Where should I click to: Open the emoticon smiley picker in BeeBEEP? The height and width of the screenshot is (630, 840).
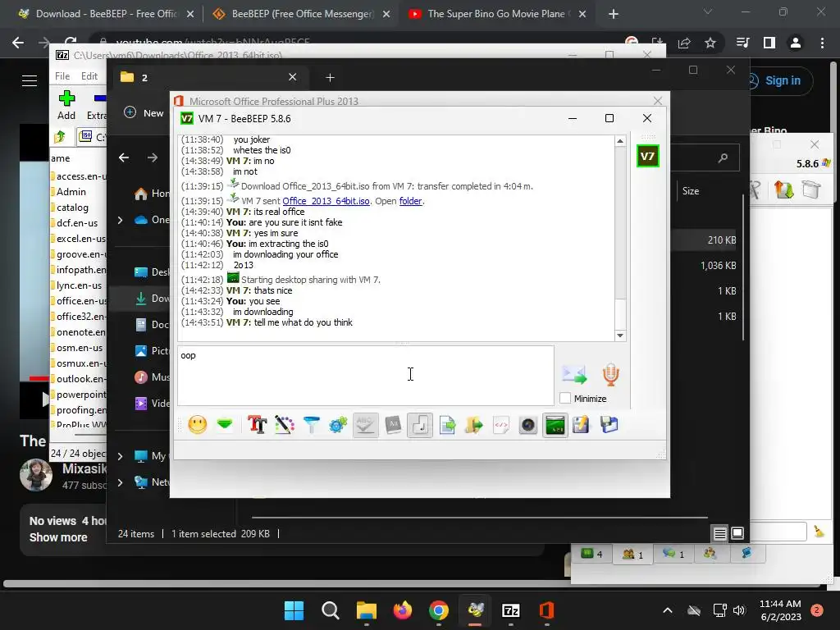pos(198,426)
